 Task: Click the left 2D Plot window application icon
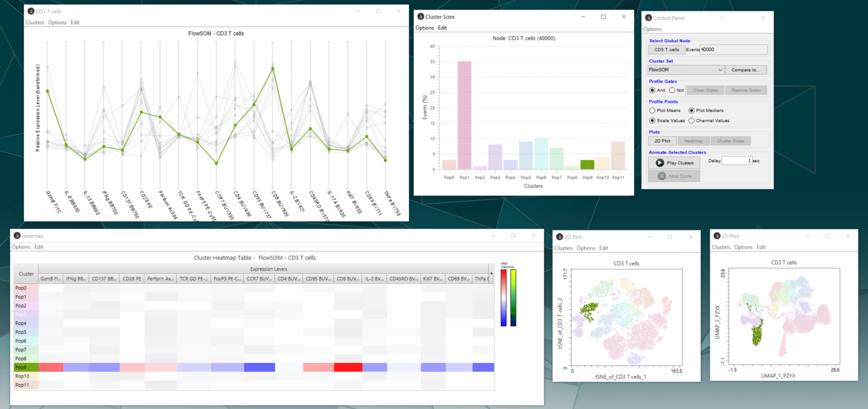pyautogui.click(x=559, y=237)
